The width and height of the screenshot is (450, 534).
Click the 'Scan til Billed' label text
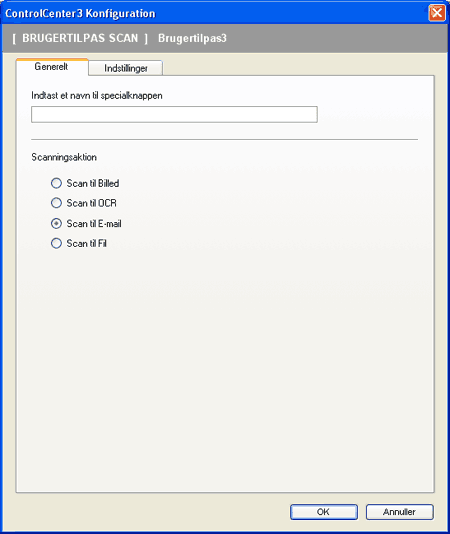click(x=93, y=183)
